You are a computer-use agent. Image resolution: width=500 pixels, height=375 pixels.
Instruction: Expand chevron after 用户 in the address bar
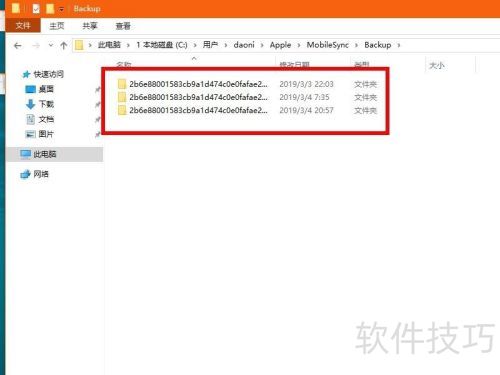click(x=226, y=45)
